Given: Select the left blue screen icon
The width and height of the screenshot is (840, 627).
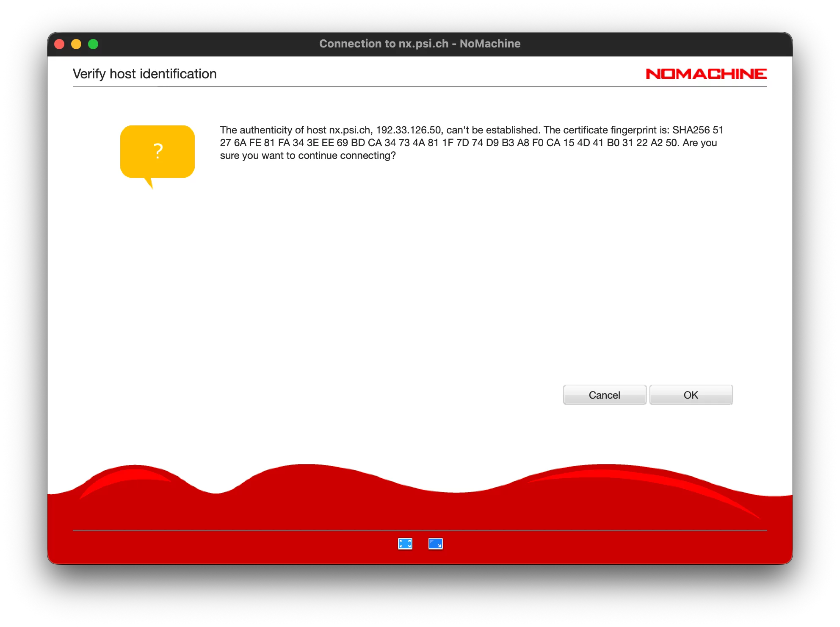Looking at the screenshot, I should pyautogui.click(x=405, y=544).
